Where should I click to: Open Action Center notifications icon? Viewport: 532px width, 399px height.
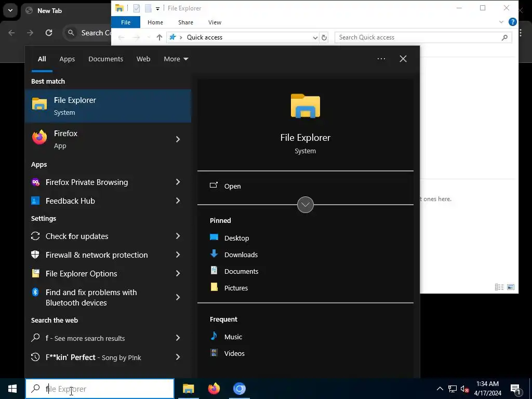(x=515, y=389)
